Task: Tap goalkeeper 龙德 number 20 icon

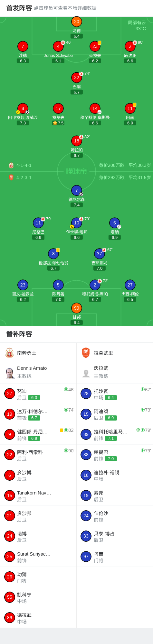Action: point(77,22)
